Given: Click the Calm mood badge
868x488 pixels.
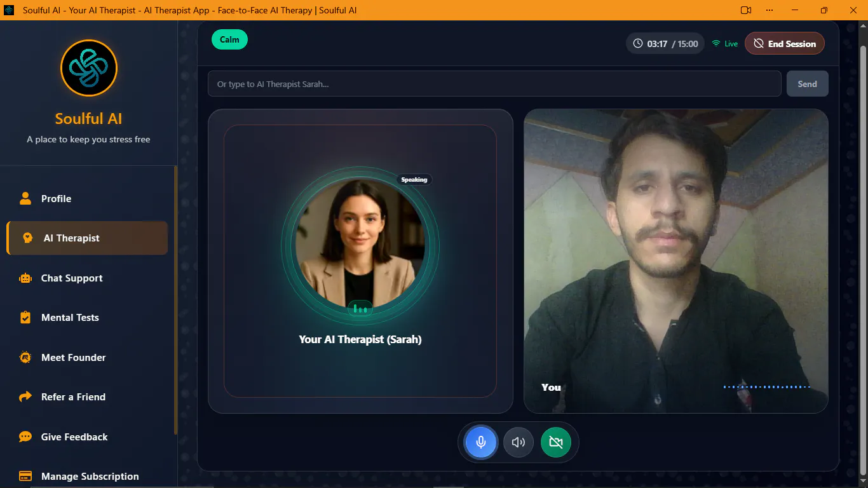Looking at the screenshot, I should tap(229, 39).
